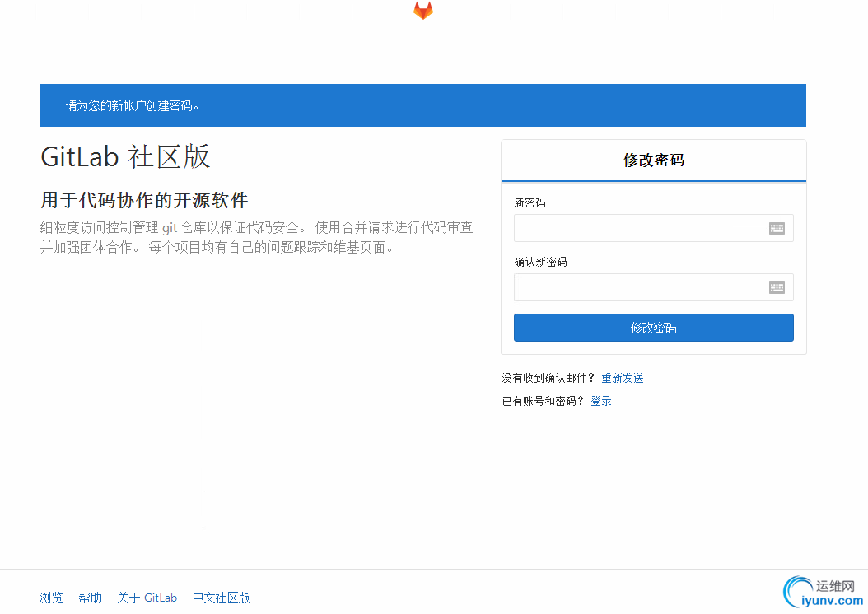Click keyboard icon in 确认新密码 field

point(777,287)
